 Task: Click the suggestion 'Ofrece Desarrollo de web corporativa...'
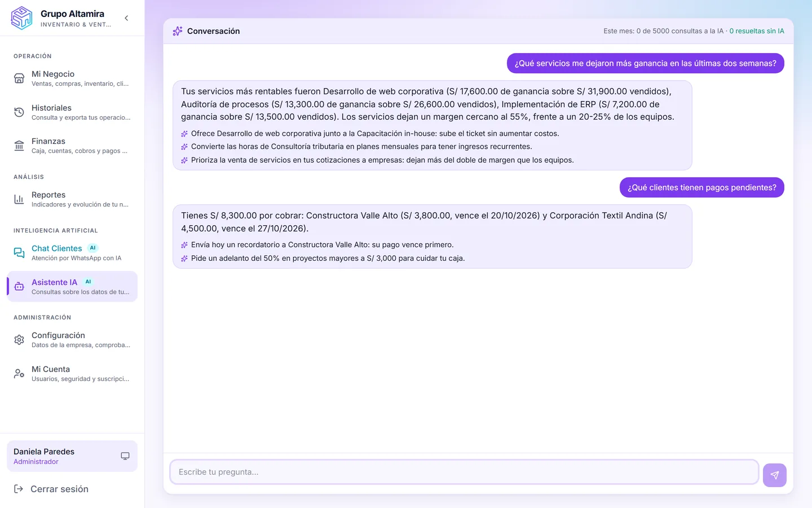coord(375,134)
